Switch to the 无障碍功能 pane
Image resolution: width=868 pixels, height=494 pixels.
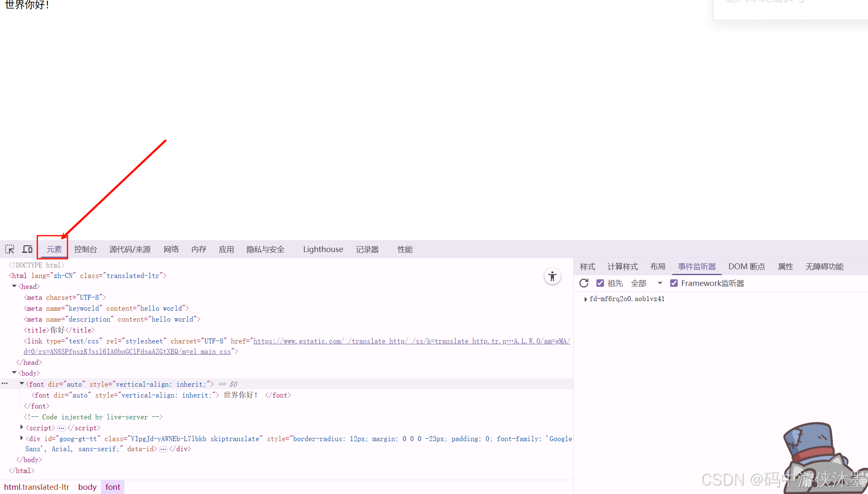click(x=824, y=266)
